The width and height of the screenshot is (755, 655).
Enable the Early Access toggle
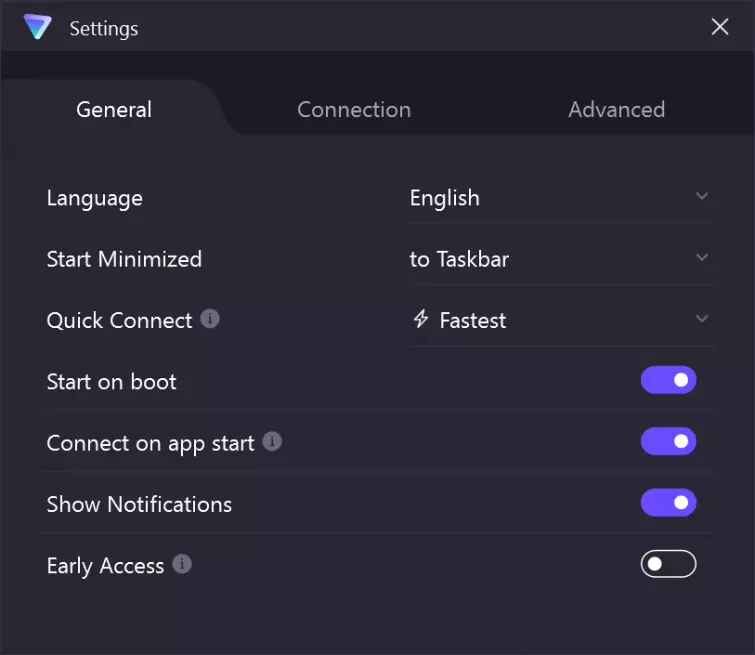pyautogui.click(x=668, y=564)
